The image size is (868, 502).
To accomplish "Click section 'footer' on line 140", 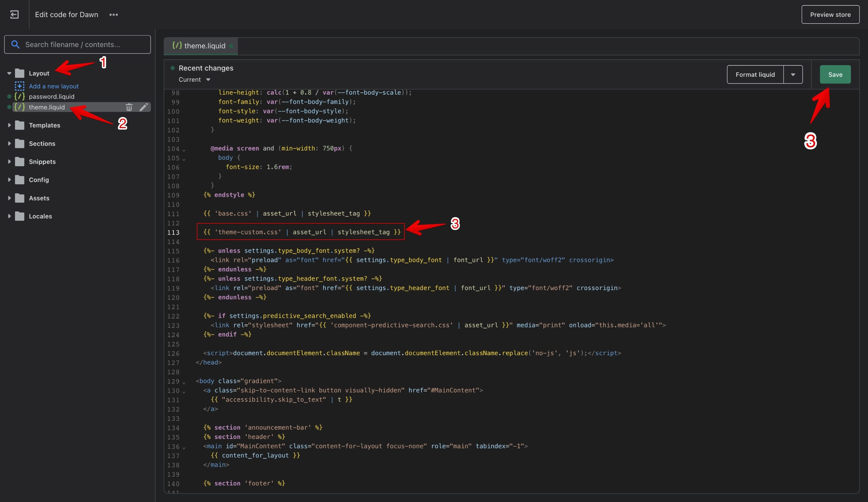I will (x=244, y=483).
